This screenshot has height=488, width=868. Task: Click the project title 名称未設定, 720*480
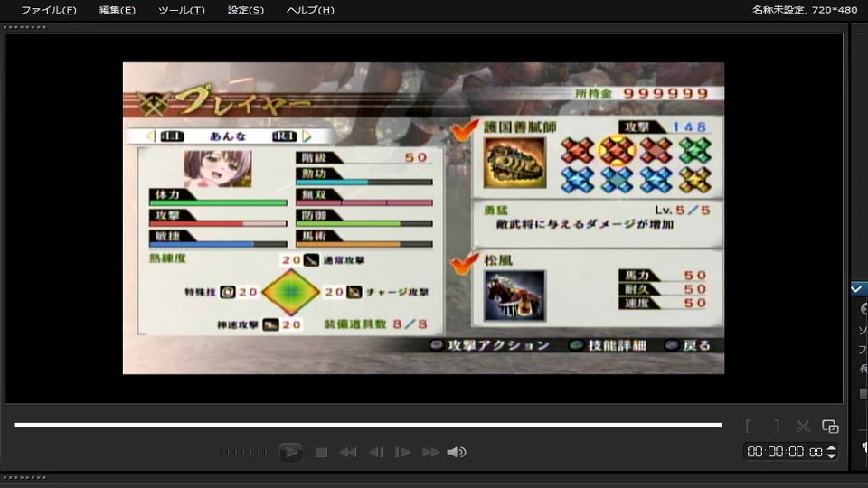pos(805,9)
